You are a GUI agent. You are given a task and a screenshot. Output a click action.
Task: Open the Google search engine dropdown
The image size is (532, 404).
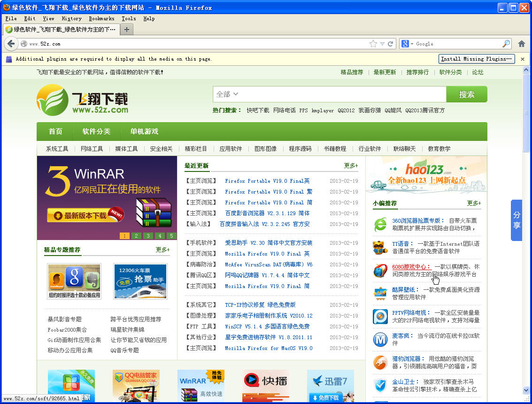tap(408, 44)
